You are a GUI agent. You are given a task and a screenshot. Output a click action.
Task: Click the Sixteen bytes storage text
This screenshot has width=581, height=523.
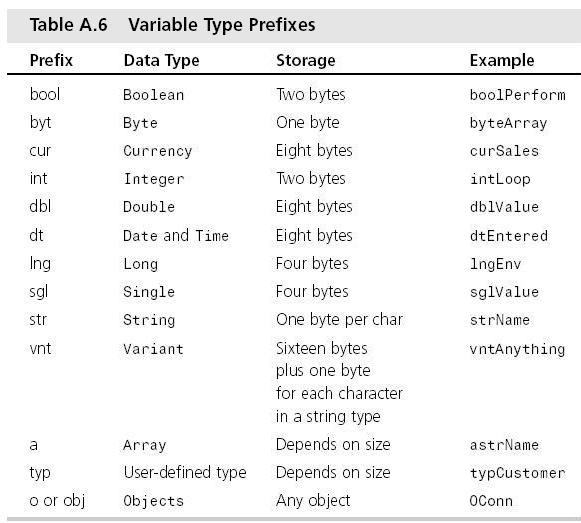(x=322, y=348)
